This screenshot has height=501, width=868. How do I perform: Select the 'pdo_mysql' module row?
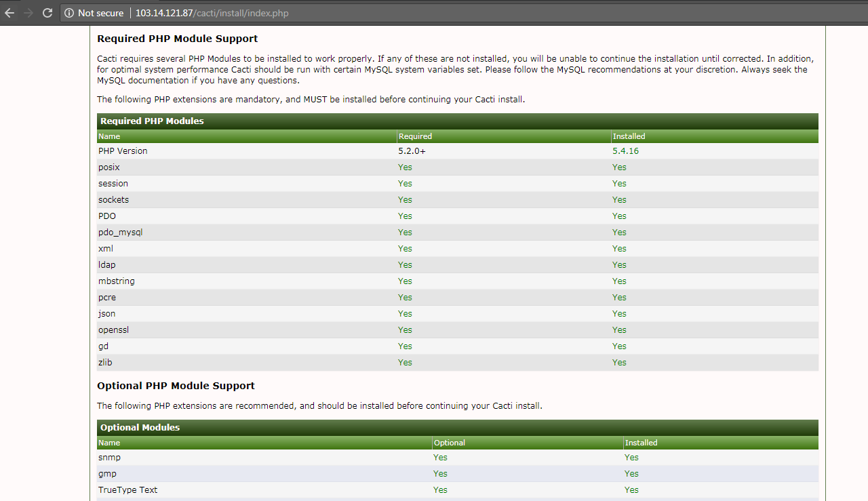tap(120, 232)
